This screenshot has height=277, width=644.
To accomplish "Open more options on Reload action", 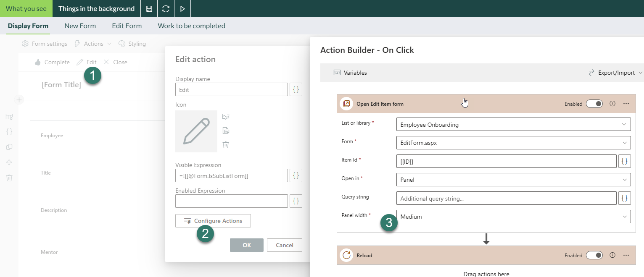I will pyautogui.click(x=626, y=255).
